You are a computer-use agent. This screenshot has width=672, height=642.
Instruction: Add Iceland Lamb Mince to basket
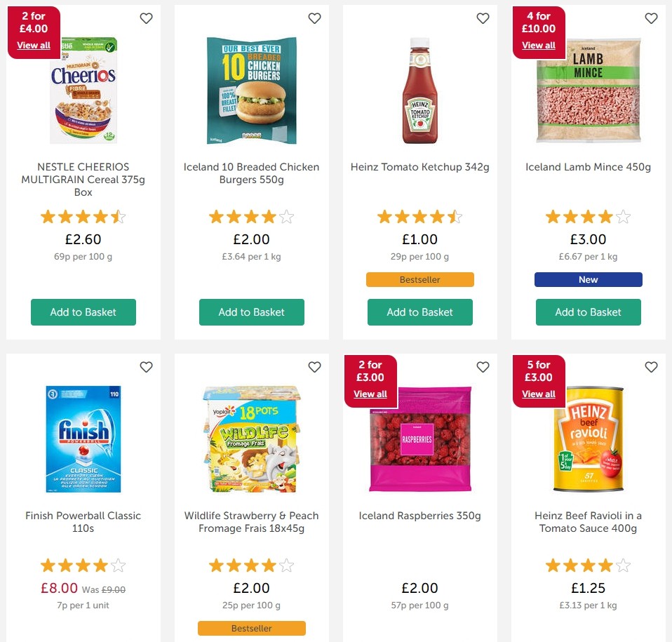point(588,312)
